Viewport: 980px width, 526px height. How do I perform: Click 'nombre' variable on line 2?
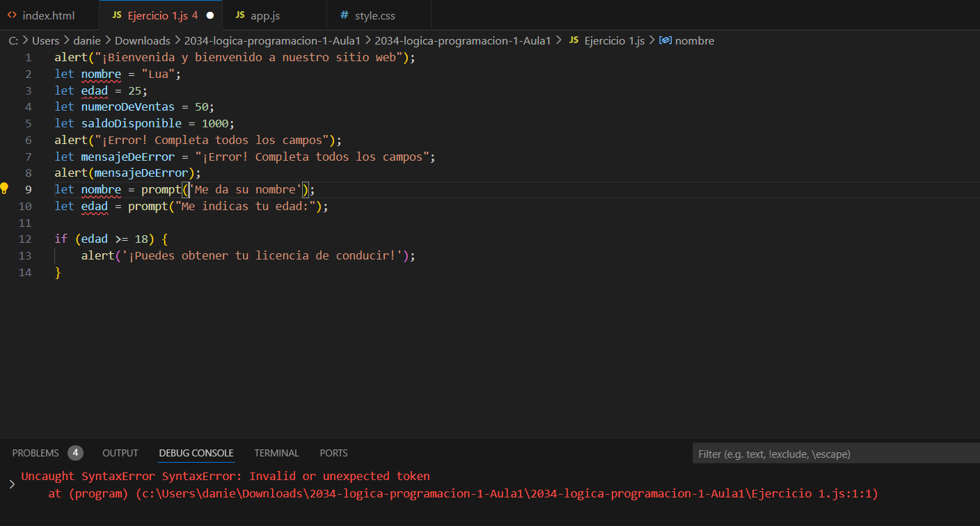coord(101,74)
